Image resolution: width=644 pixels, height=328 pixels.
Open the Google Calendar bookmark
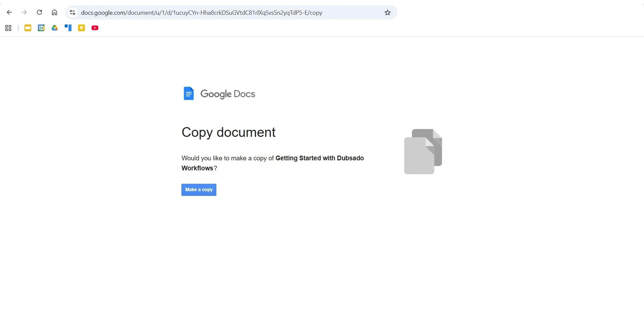click(x=41, y=28)
